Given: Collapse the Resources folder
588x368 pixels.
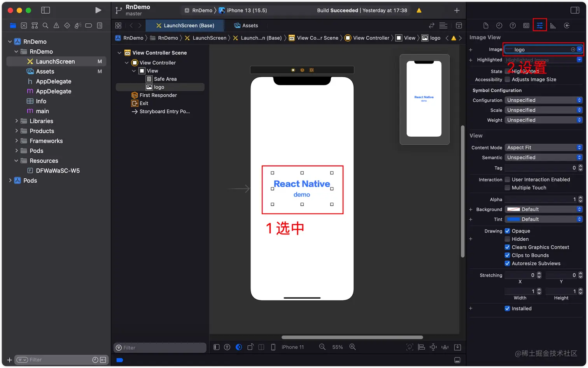Looking at the screenshot, I should pos(16,161).
